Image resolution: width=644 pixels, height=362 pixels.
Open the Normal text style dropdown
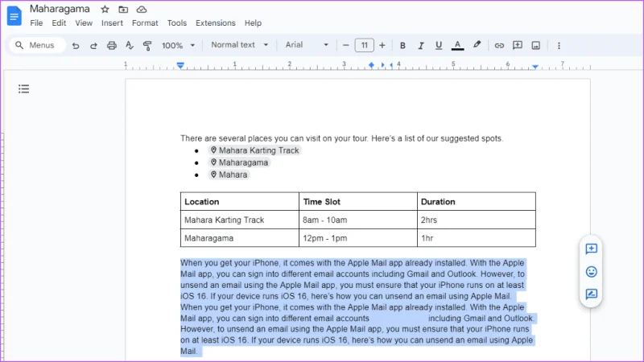click(x=239, y=45)
